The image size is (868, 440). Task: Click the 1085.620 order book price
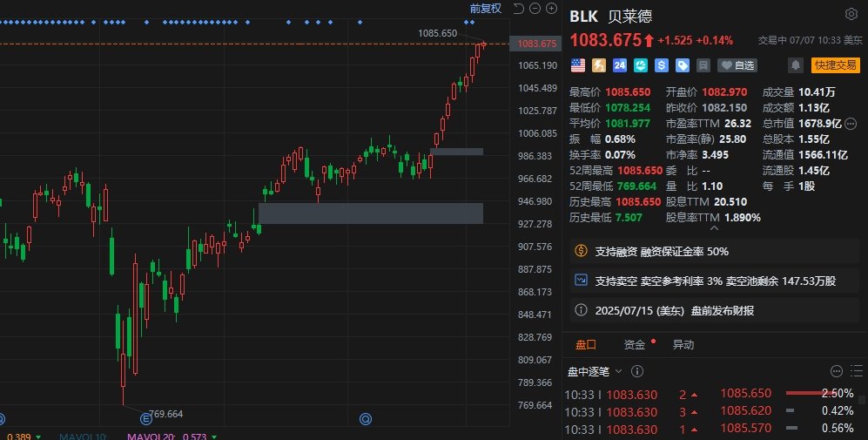[x=745, y=410]
